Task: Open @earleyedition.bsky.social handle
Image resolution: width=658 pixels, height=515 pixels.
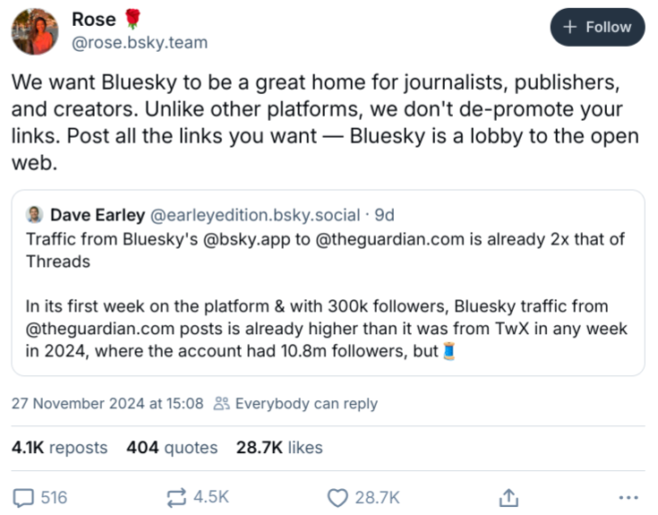Action: coord(255,215)
